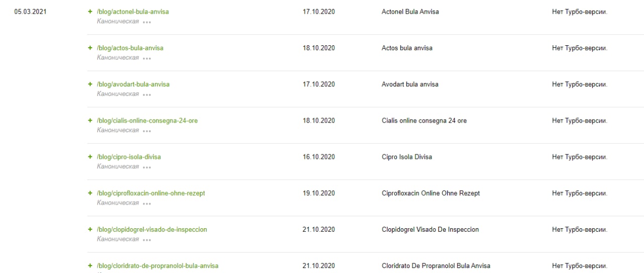Open the /blog/actonel-bula-anvisa link
Image resolution: width=644 pixels, height=273 pixels.
point(133,12)
